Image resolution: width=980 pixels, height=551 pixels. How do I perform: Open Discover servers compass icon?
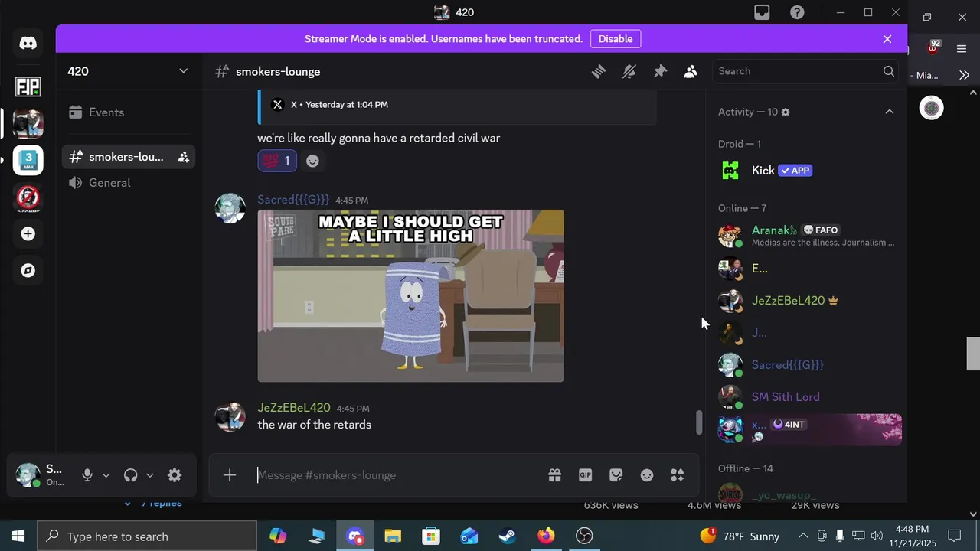[28, 270]
